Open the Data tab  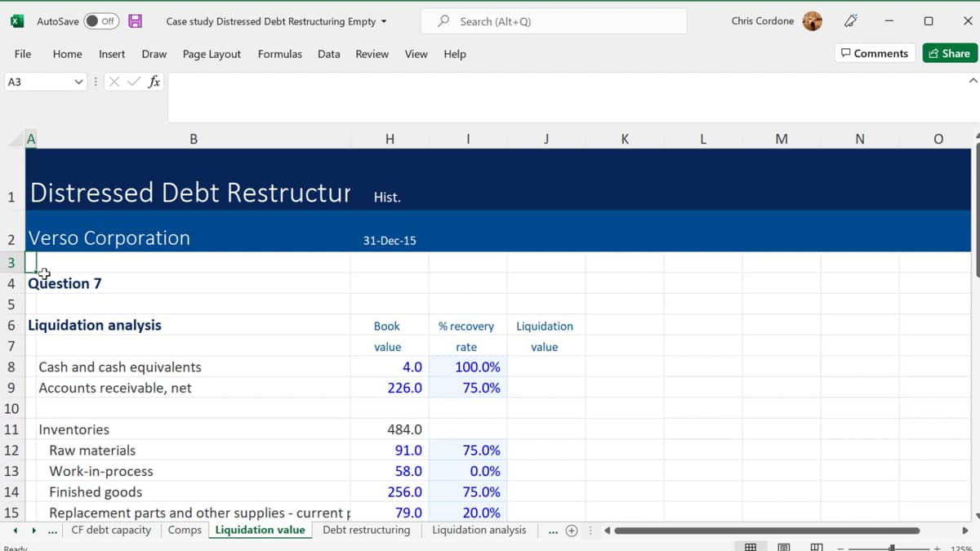click(328, 54)
